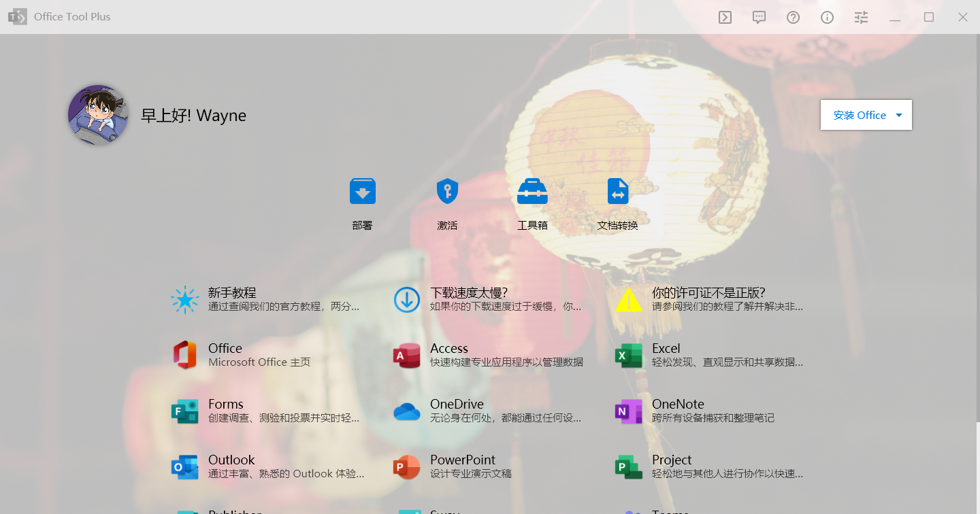Open the 文档转换 document convert icon

click(618, 191)
